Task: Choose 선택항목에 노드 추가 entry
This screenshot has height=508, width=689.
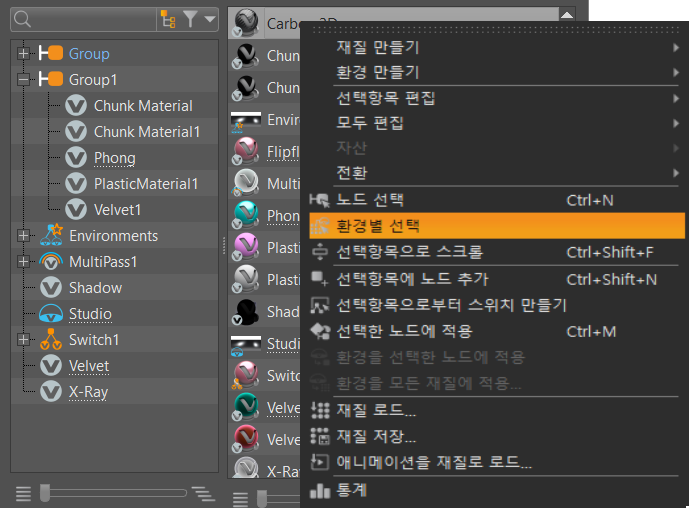Action: click(497, 279)
